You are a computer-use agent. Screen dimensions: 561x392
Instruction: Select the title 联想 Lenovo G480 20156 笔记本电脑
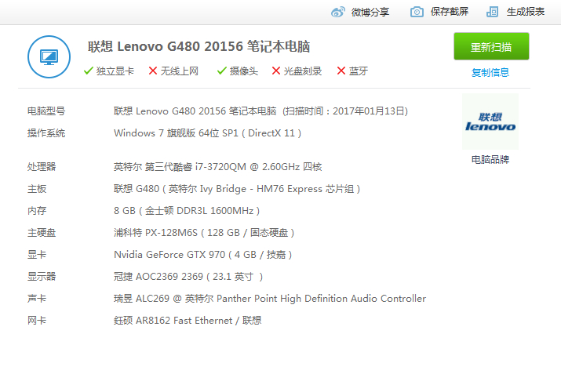pos(199,46)
